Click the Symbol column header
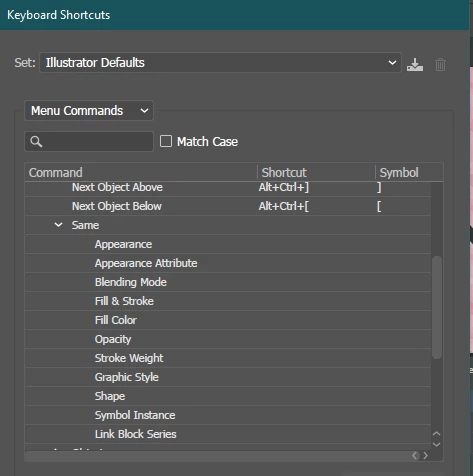The height and width of the screenshot is (476, 473). pos(409,172)
